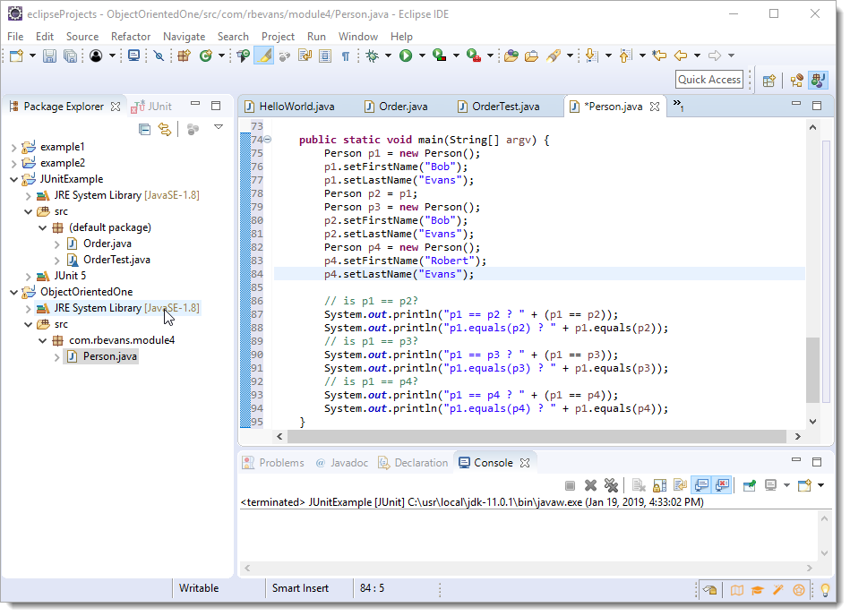Image resolution: width=850 pixels, height=616 pixels.
Task: Go to Previous Annotation
Action: click(625, 56)
